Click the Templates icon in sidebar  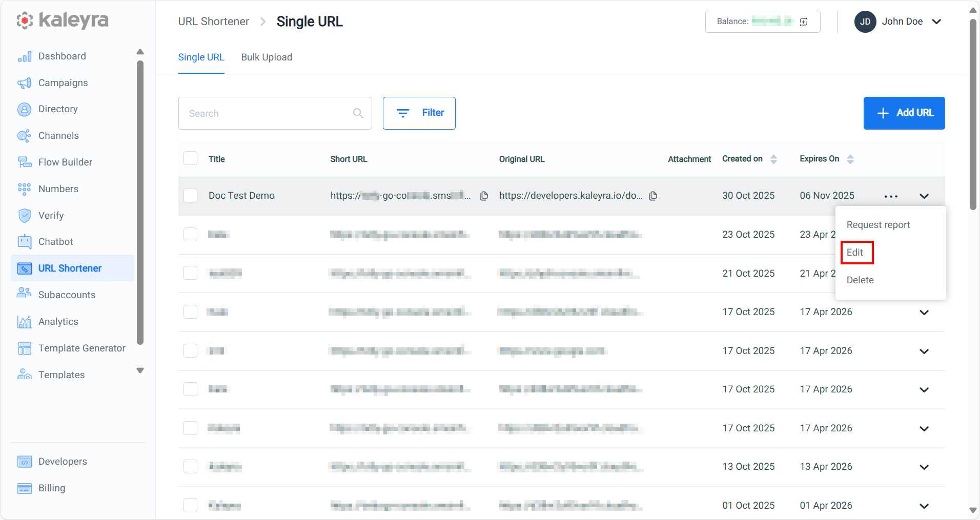pyautogui.click(x=25, y=374)
